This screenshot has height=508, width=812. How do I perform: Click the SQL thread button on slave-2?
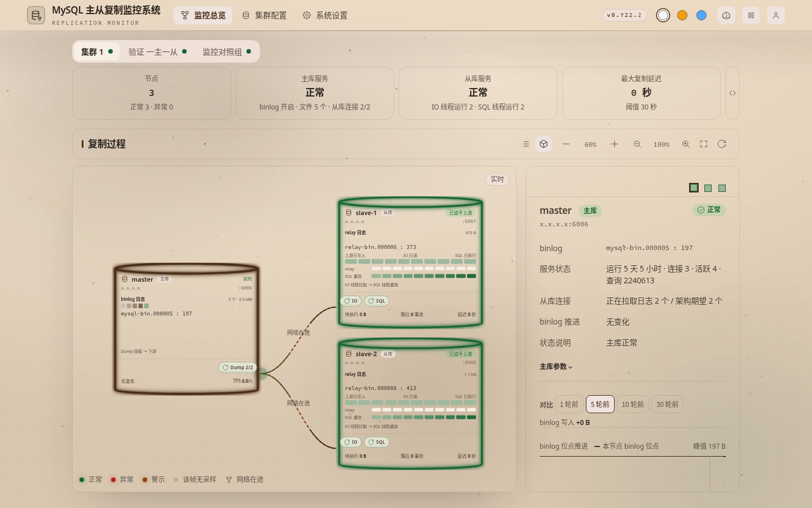tap(377, 442)
